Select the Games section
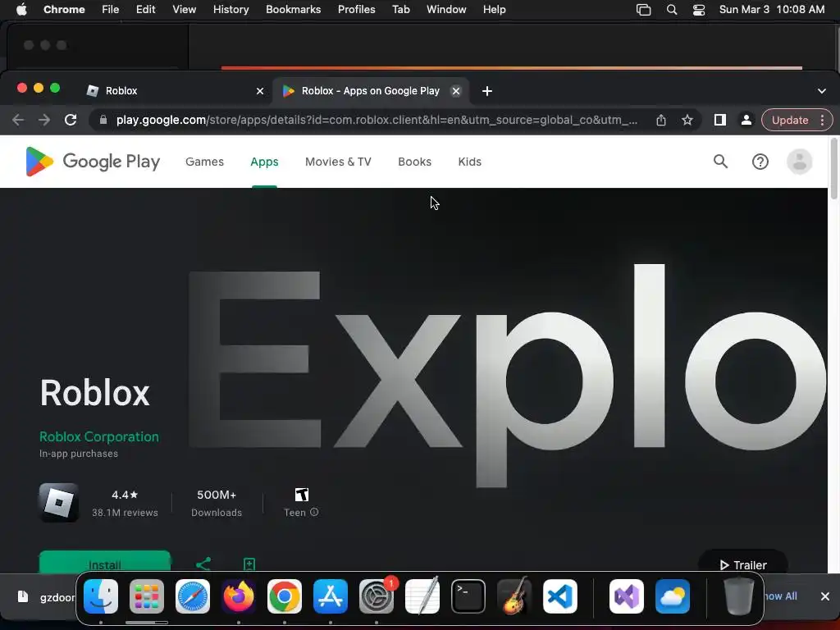The width and height of the screenshot is (840, 630). pos(204,162)
